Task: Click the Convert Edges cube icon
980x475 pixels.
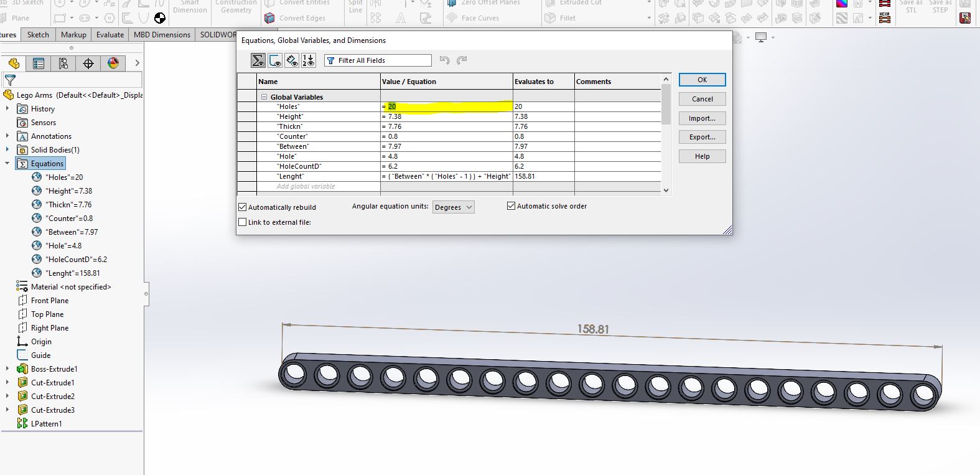Action: 269,18
